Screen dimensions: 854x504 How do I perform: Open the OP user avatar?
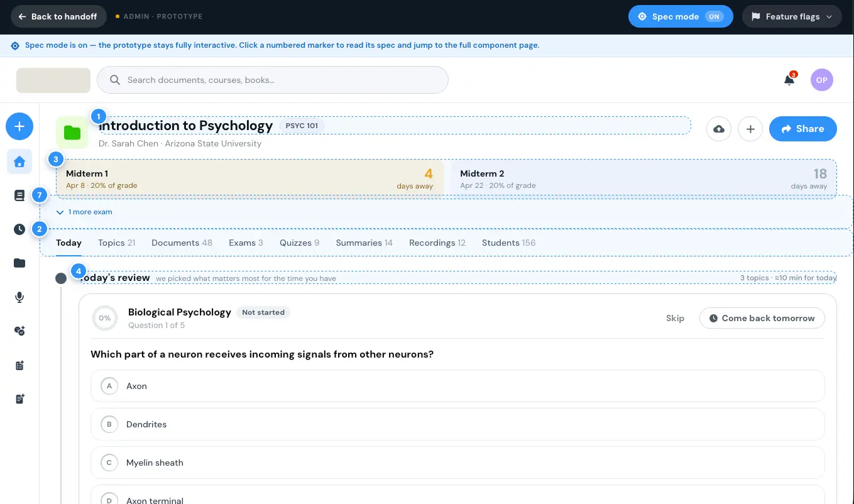pyautogui.click(x=822, y=80)
